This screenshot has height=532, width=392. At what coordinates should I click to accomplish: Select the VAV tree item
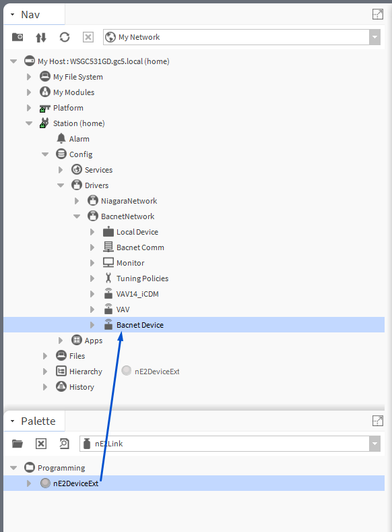pyautogui.click(x=123, y=309)
